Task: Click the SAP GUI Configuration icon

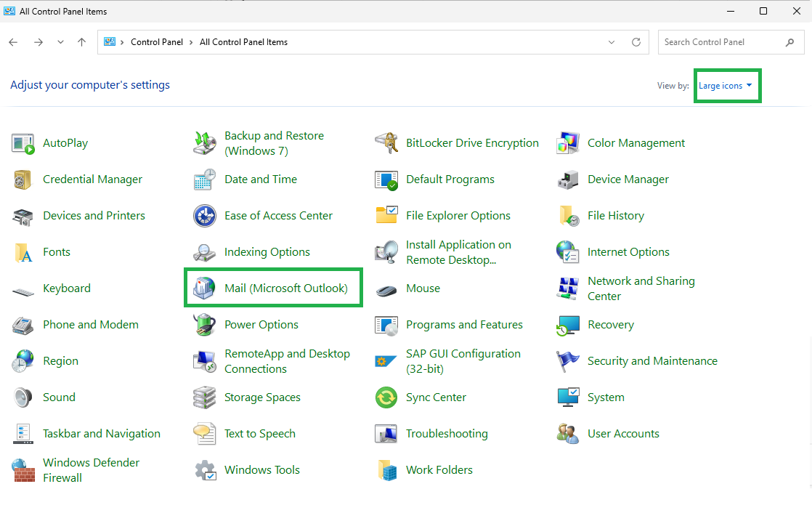Action: click(x=385, y=361)
